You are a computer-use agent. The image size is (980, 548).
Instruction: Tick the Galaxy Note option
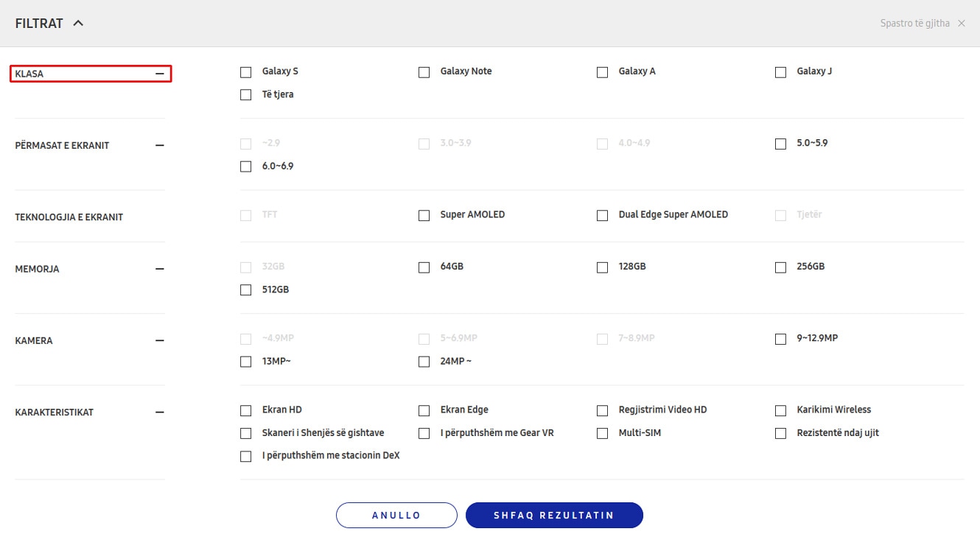click(x=424, y=72)
